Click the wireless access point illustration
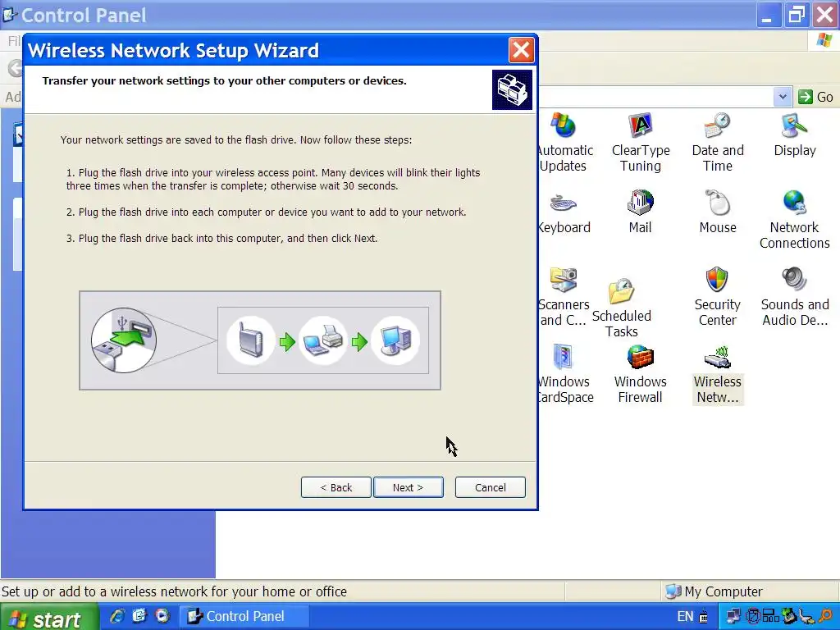 point(250,340)
